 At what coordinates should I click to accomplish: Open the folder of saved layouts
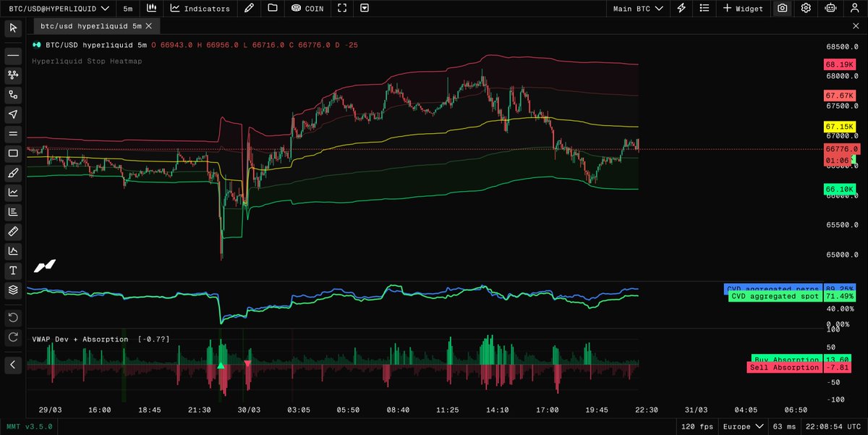point(272,8)
